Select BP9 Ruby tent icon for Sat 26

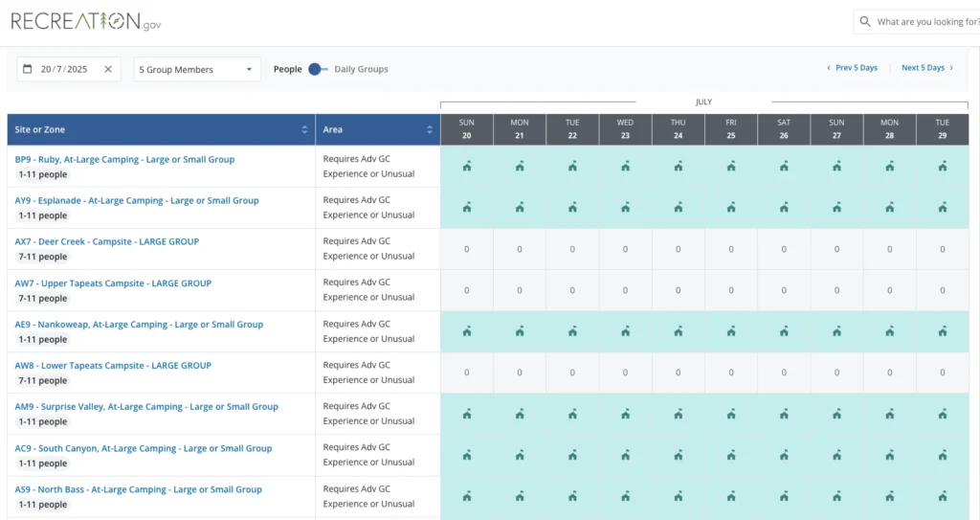(x=784, y=167)
